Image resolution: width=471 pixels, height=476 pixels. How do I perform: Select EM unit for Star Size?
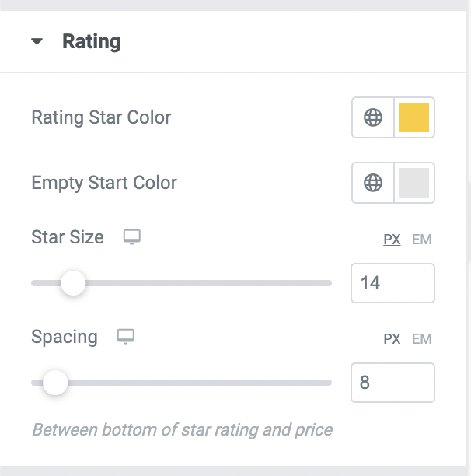421,240
